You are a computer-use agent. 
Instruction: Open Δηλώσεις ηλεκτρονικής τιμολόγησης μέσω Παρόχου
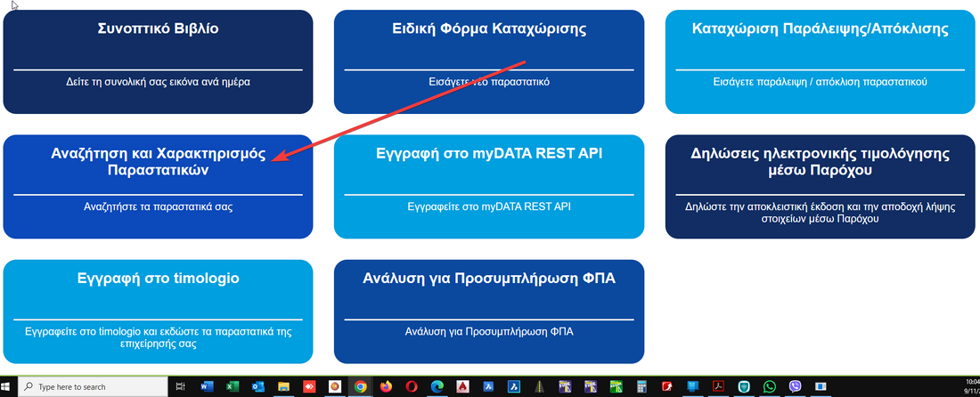820,186
